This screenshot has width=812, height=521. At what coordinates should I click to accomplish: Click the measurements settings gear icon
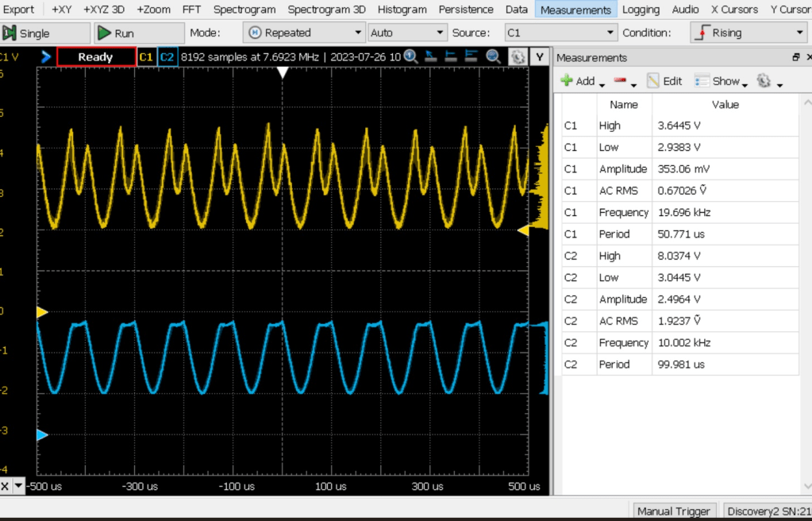click(764, 81)
